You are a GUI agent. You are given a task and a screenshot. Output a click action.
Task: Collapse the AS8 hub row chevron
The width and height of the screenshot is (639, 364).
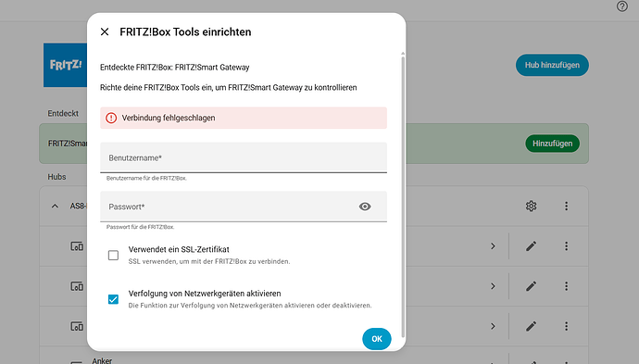[55, 207]
